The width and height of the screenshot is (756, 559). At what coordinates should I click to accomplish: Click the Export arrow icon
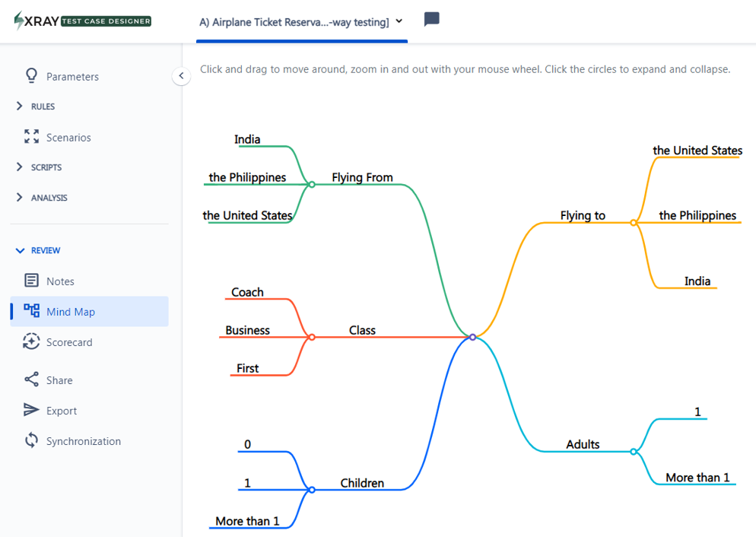(x=31, y=410)
